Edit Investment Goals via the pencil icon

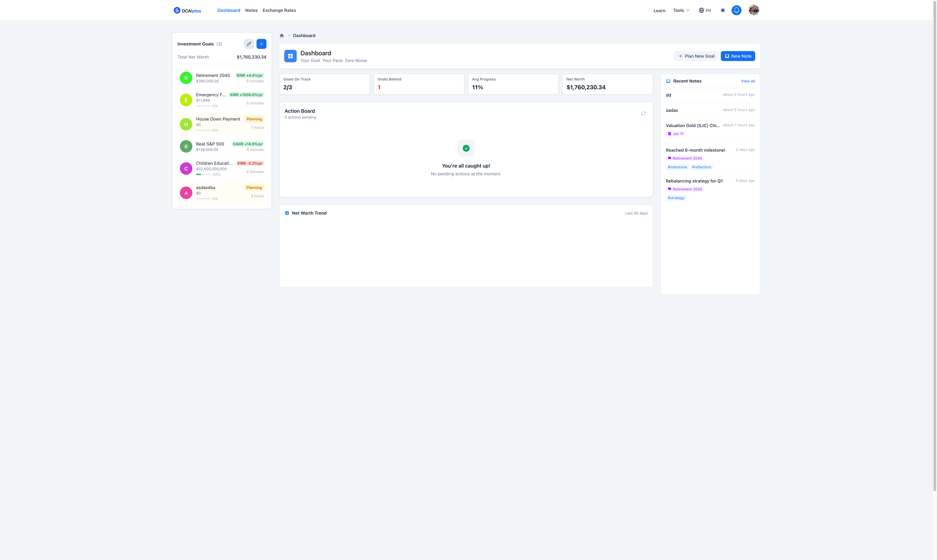click(249, 44)
